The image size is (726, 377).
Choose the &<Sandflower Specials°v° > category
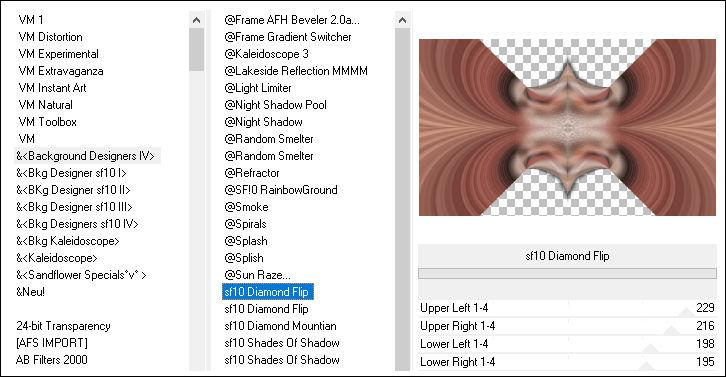click(81, 275)
